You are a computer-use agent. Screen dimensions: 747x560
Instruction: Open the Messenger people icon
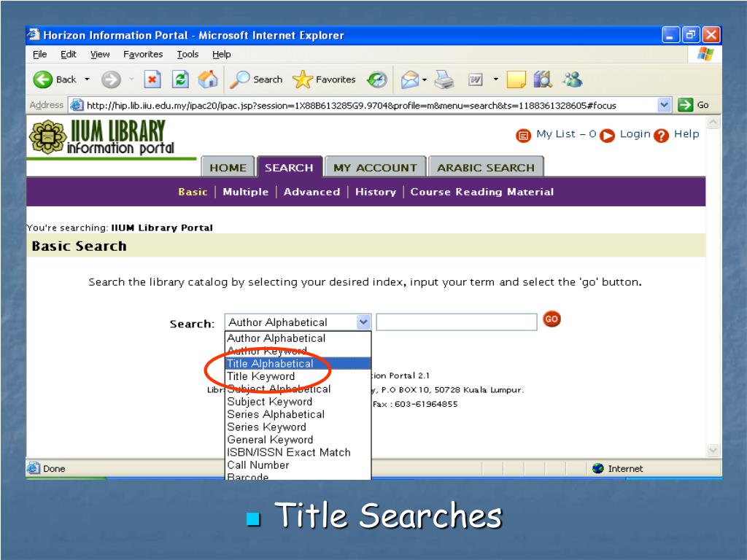(x=572, y=79)
